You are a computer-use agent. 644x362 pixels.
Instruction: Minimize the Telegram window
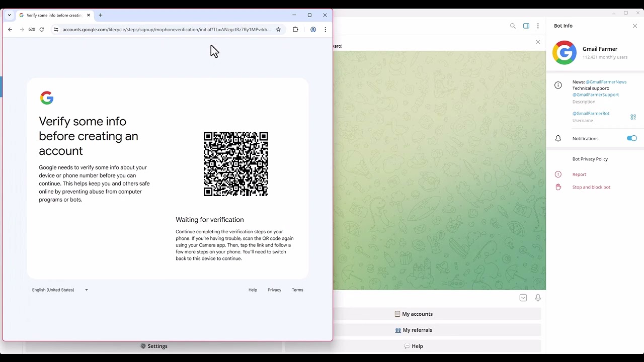point(613,13)
